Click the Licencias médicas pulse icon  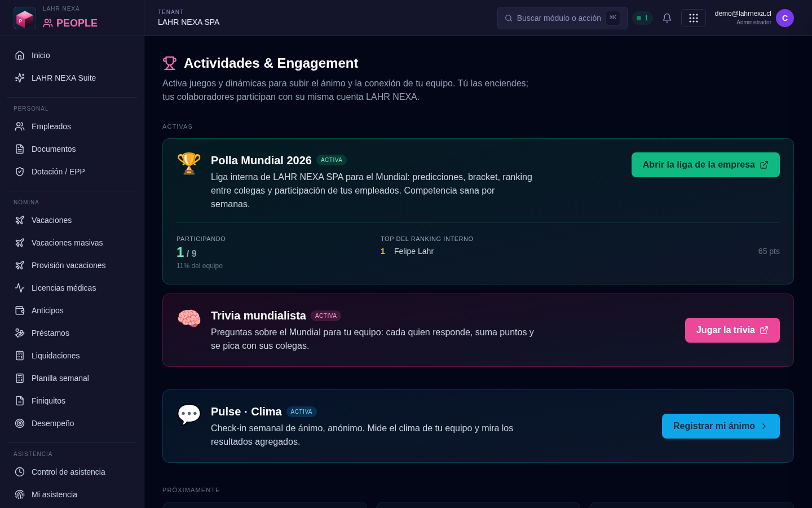[20, 288]
